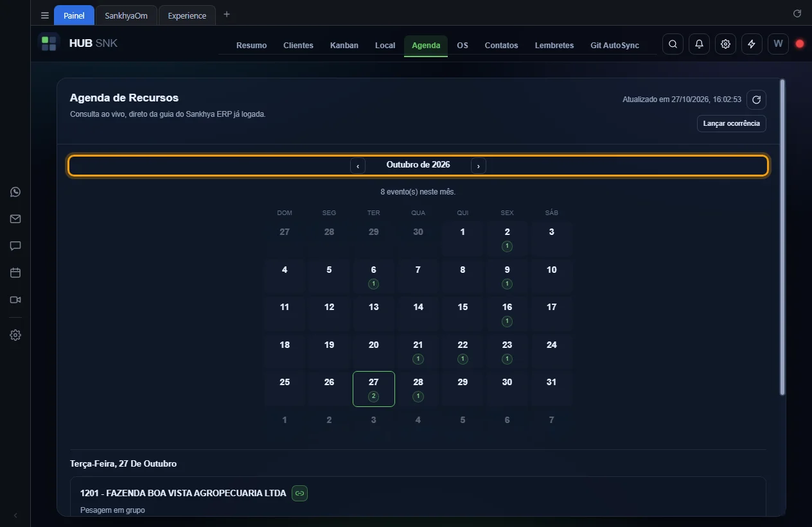Click the 8 evento(s) neste mês text
This screenshot has width=812, height=527.
418,192
